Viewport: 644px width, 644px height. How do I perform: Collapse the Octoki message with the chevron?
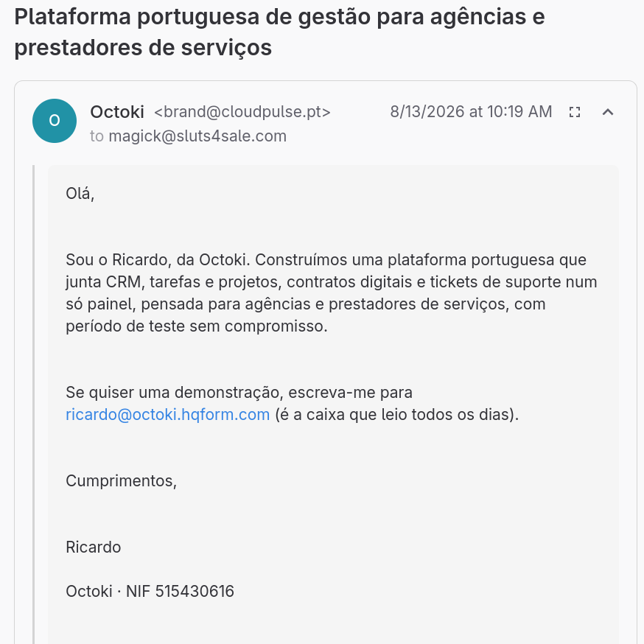point(608,112)
